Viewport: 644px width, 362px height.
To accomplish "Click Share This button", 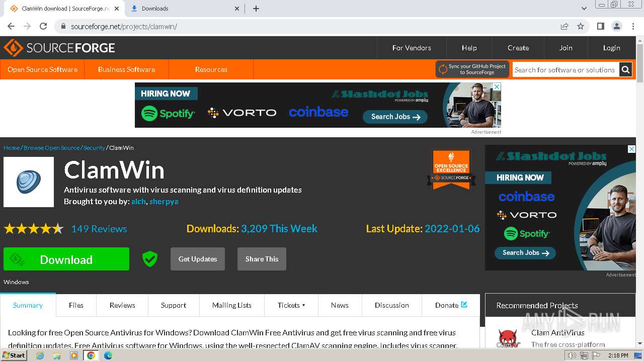I will pyautogui.click(x=262, y=259).
